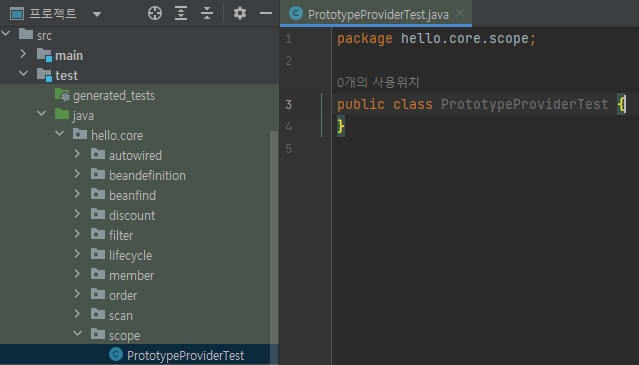Click line number 1 in the gutter

click(x=289, y=39)
